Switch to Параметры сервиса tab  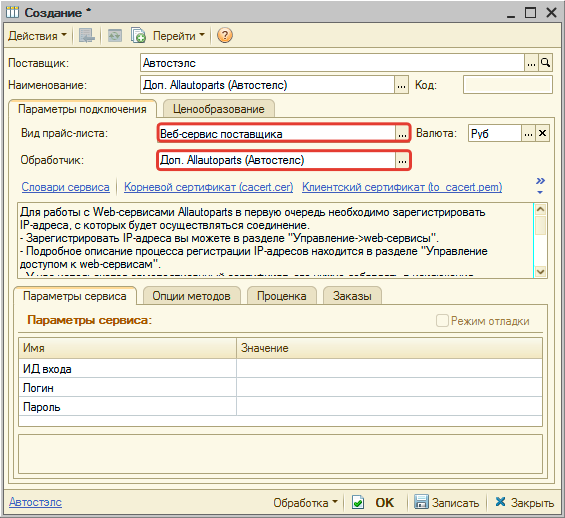pyautogui.click(x=75, y=296)
